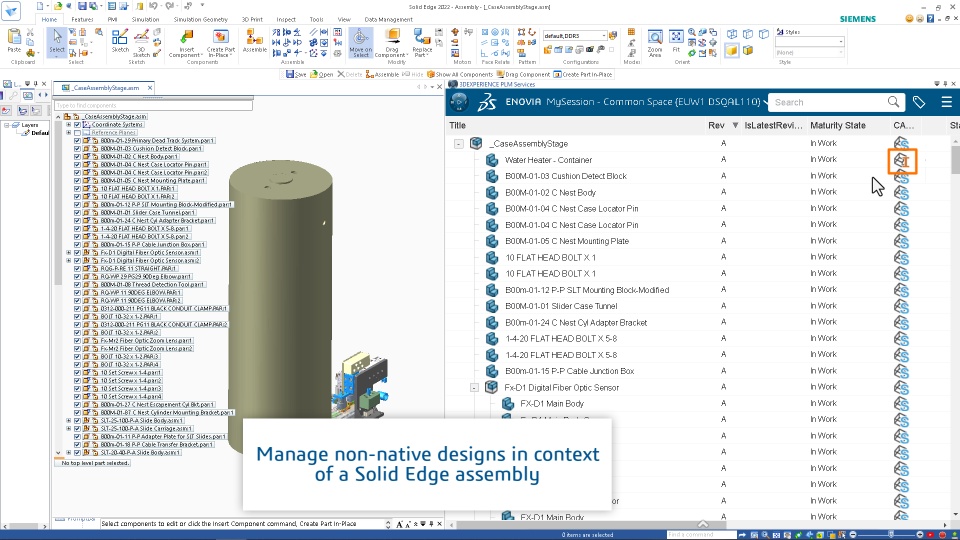Activate the Select tool in the ribbon
The image size is (960, 540).
click(56, 42)
